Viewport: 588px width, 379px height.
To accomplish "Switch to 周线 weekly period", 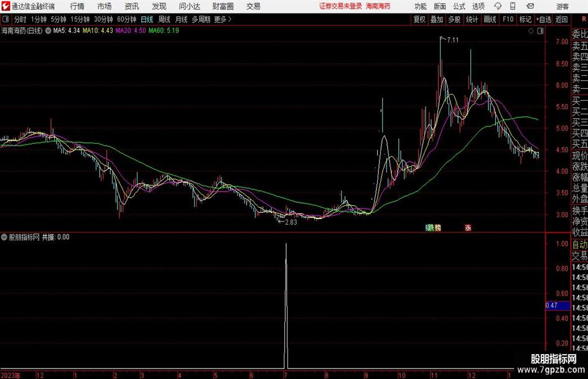I will (164, 19).
